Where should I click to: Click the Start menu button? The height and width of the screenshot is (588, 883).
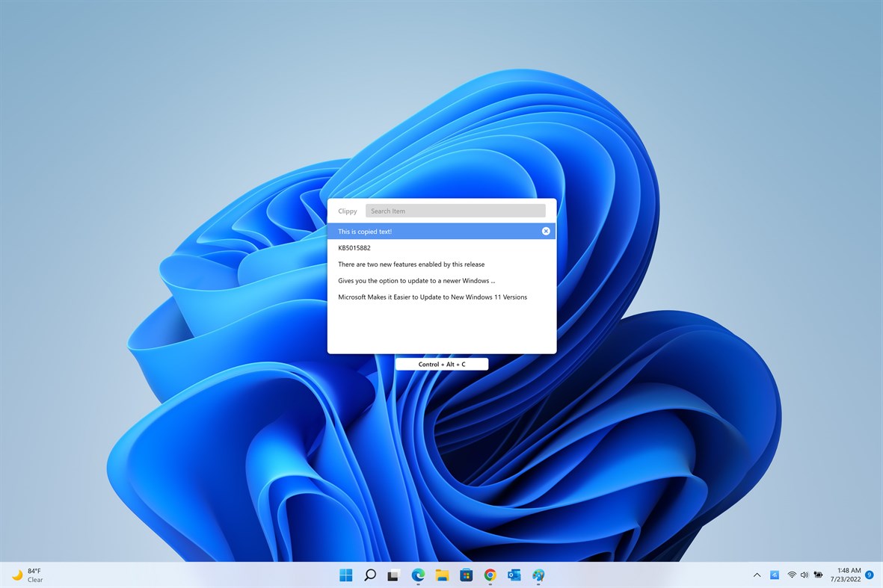pos(345,575)
